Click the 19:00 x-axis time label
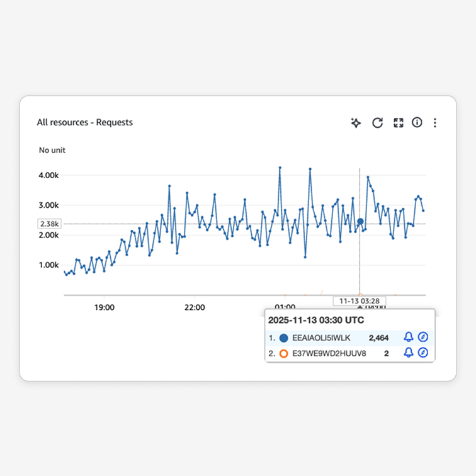The width and height of the screenshot is (476, 476). point(104,307)
